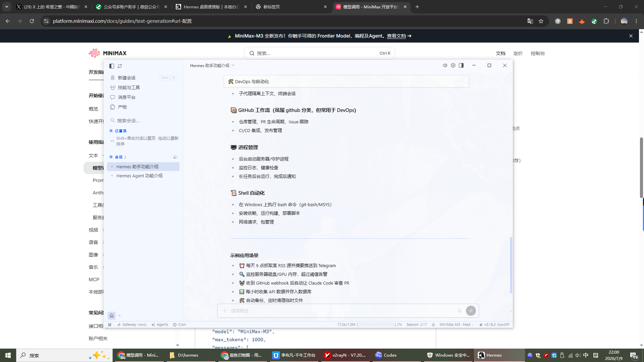Click the MetaMask fox extension icon
The width and height of the screenshot is (644, 362).
coord(582,21)
